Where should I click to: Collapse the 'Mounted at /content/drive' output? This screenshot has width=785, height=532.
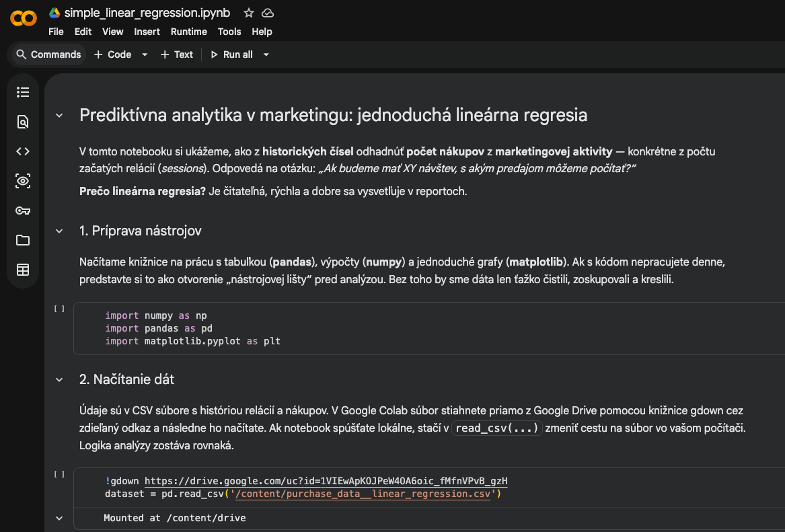click(59, 518)
